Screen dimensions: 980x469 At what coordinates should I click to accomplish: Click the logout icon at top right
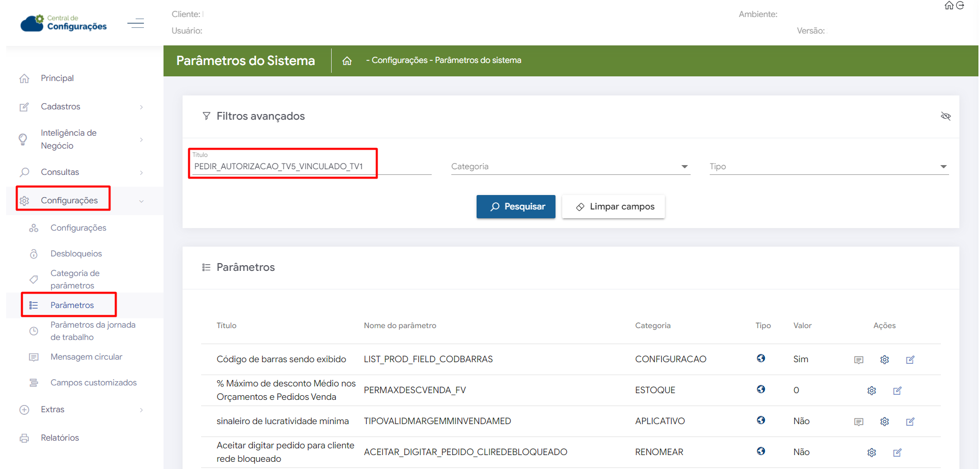coord(960,6)
